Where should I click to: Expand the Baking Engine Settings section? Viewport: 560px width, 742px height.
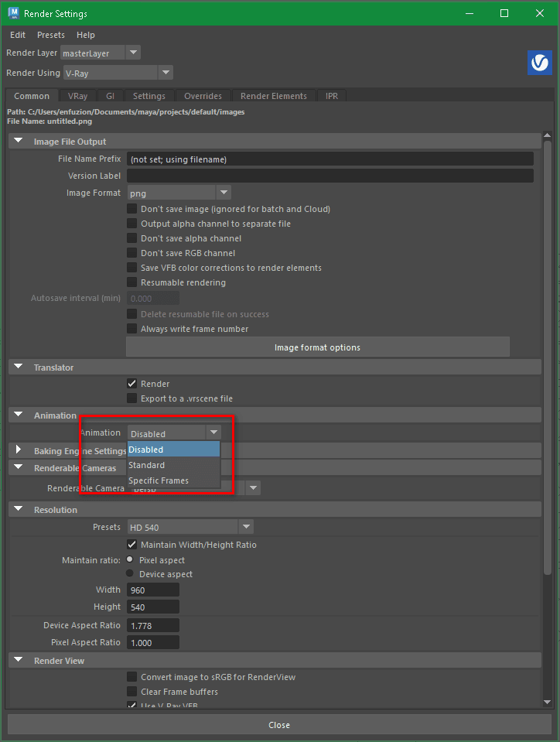(x=19, y=450)
